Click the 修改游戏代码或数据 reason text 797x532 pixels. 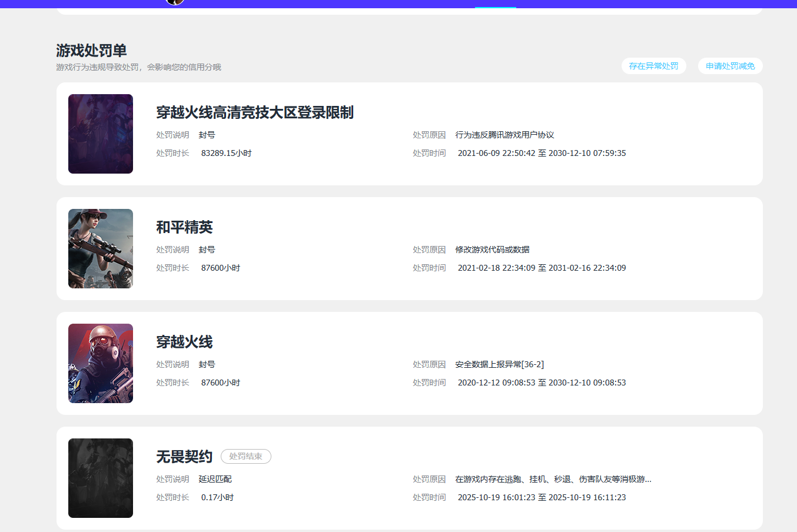[492, 250]
